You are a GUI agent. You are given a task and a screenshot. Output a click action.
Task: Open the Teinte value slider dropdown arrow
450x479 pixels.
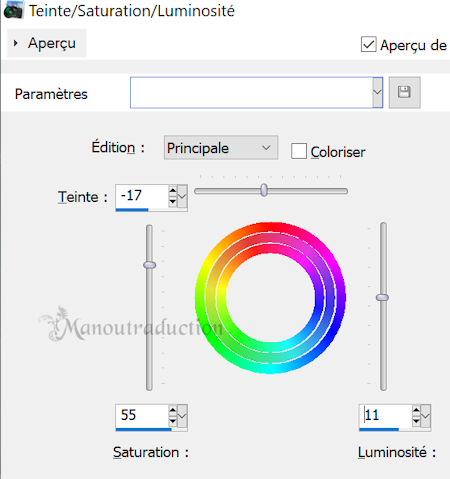coord(182,196)
